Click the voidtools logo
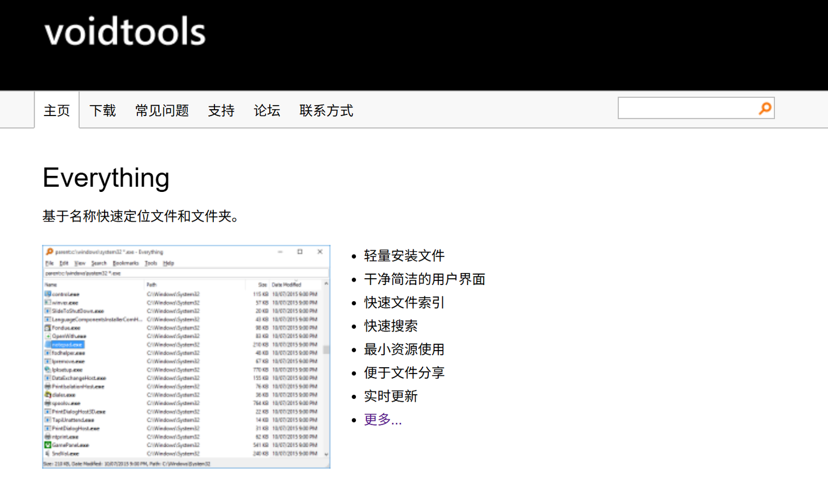 click(x=124, y=33)
